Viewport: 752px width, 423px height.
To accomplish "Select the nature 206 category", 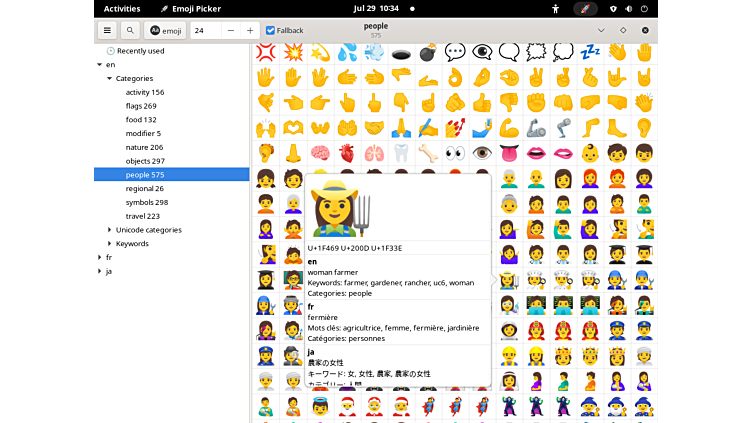I will point(144,147).
